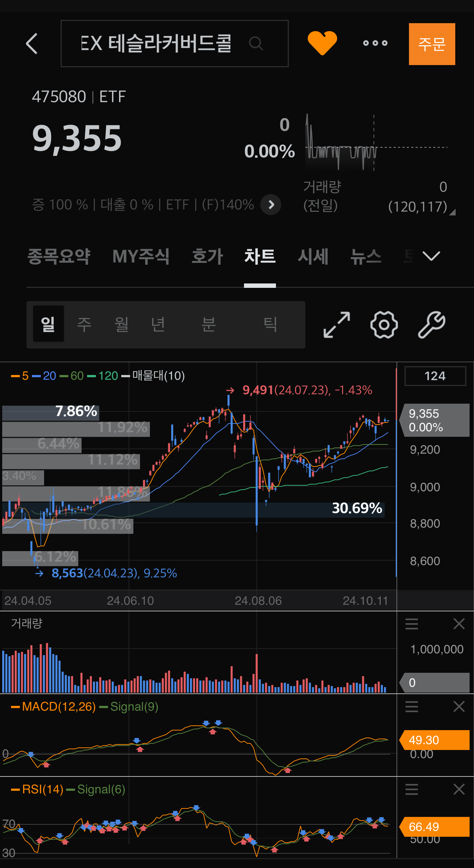The height and width of the screenshot is (868, 474).
Task: Edit the 124 candle count box
Action: (x=435, y=376)
